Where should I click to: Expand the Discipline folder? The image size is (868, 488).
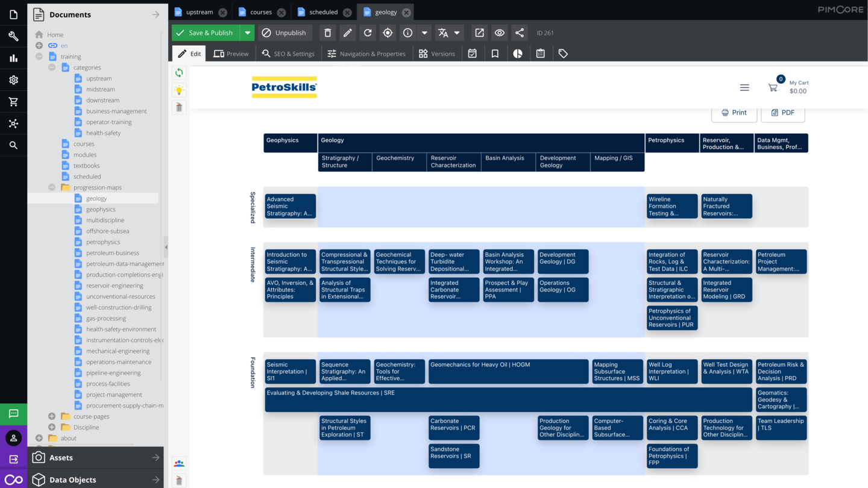coord(52,427)
